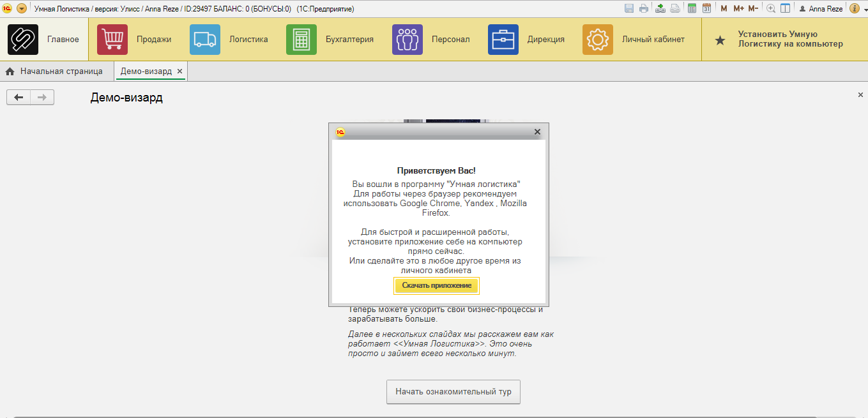Open the calculator icon
The height and width of the screenshot is (418, 868).
692,8
